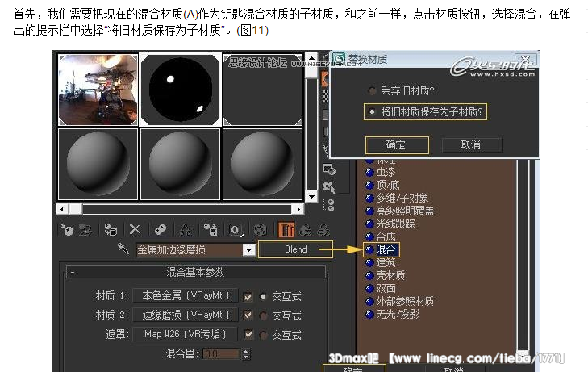Toggle the 材质 2 enable checkbox

pyautogui.click(x=248, y=316)
